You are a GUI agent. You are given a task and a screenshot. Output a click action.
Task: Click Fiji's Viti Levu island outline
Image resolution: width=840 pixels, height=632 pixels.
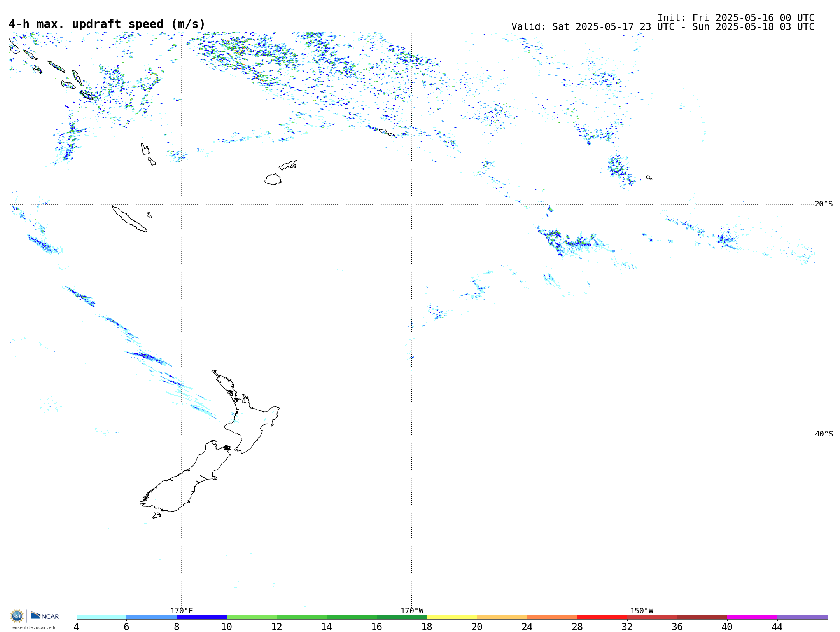pos(273,179)
